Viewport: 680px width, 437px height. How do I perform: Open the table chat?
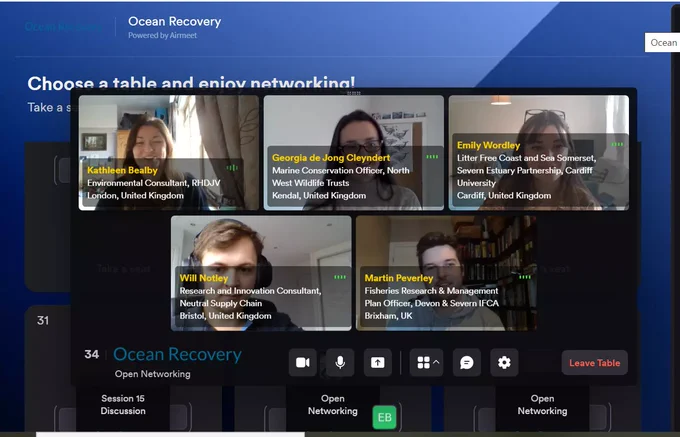[467, 362]
